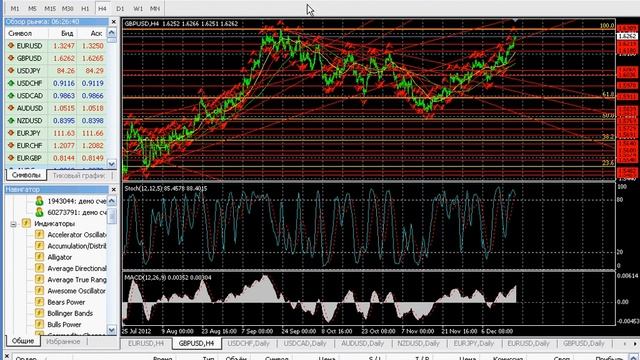Click the AUDUSD symbol icon
This screenshot has width=640, height=360.
[x=11, y=108]
